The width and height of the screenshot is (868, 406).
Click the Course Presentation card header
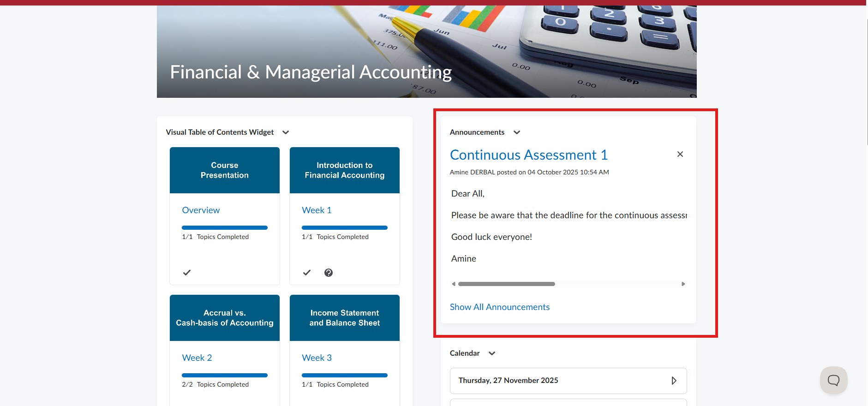(x=225, y=170)
